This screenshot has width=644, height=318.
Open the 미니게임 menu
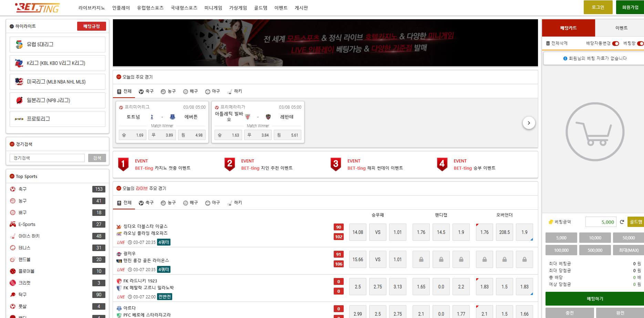click(x=213, y=8)
